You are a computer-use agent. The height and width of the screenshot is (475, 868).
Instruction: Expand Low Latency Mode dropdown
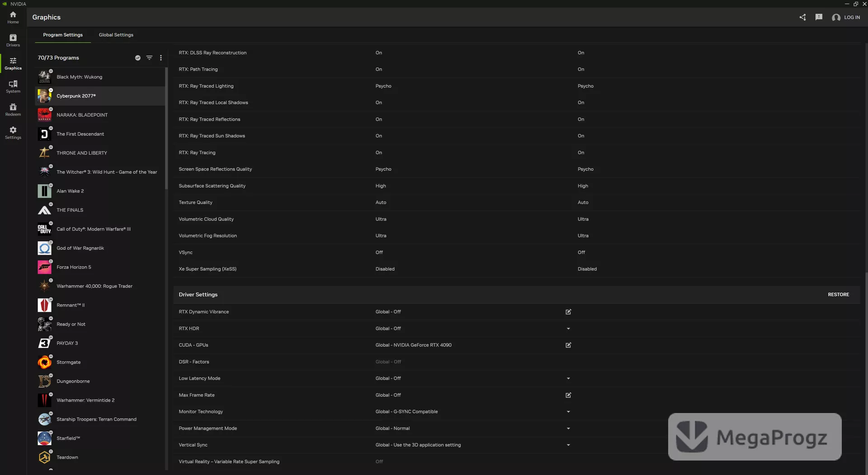coord(568,378)
